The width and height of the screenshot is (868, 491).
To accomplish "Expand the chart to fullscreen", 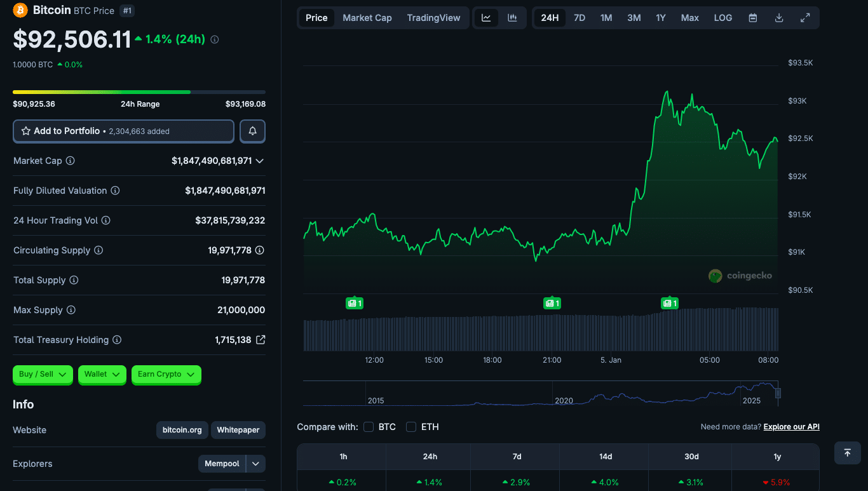I will 806,18.
